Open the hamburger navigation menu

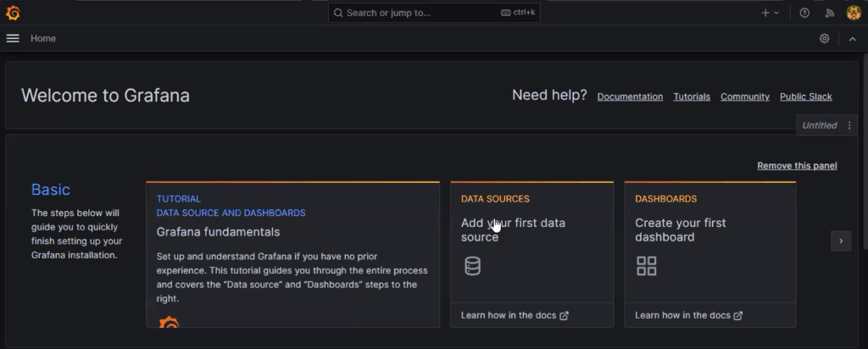13,38
